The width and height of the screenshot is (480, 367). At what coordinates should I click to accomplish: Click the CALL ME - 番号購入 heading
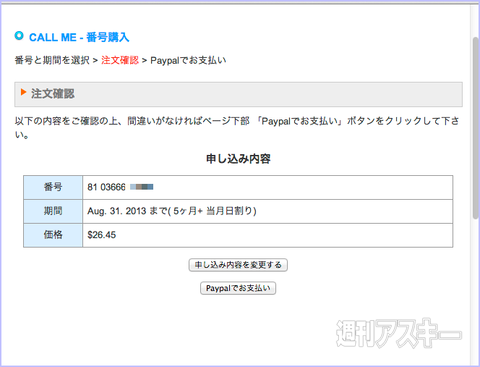click(x=79, y=37)
